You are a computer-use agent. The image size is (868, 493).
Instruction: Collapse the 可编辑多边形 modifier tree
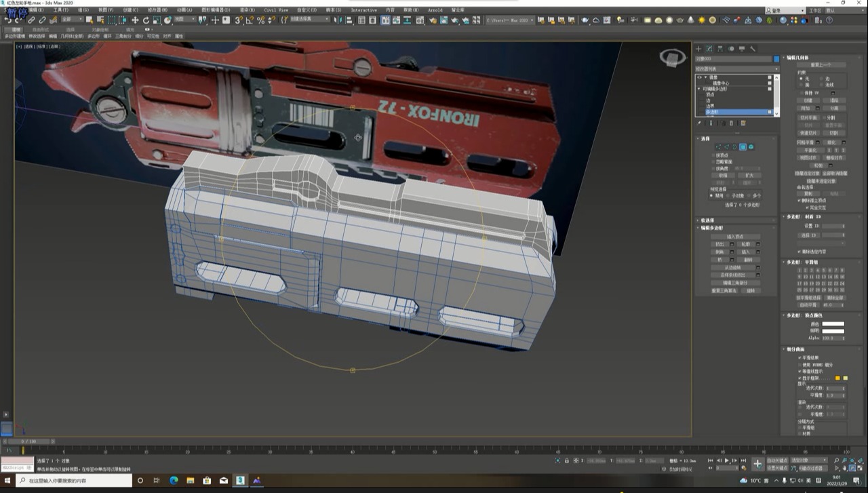(x=698, y=89)
